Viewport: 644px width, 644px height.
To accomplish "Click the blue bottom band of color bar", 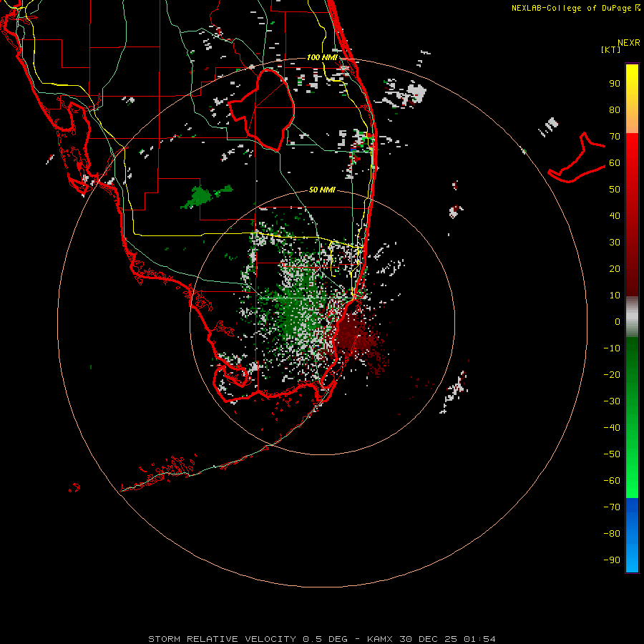I will (632, 535).
